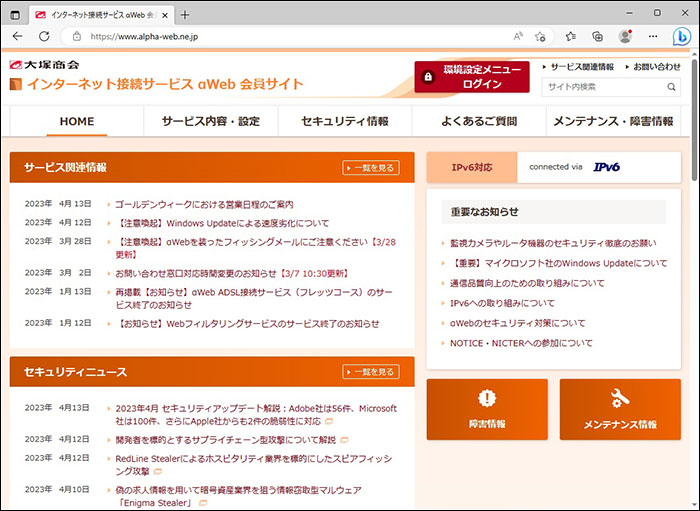Click 一覧を見る in セキュリティニュース panel

(371, 372)
